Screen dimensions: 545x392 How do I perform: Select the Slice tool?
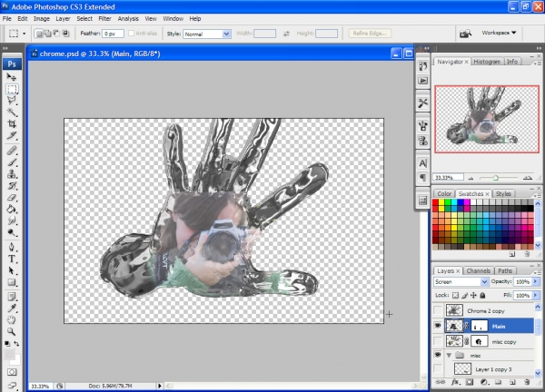click(12, 135)
